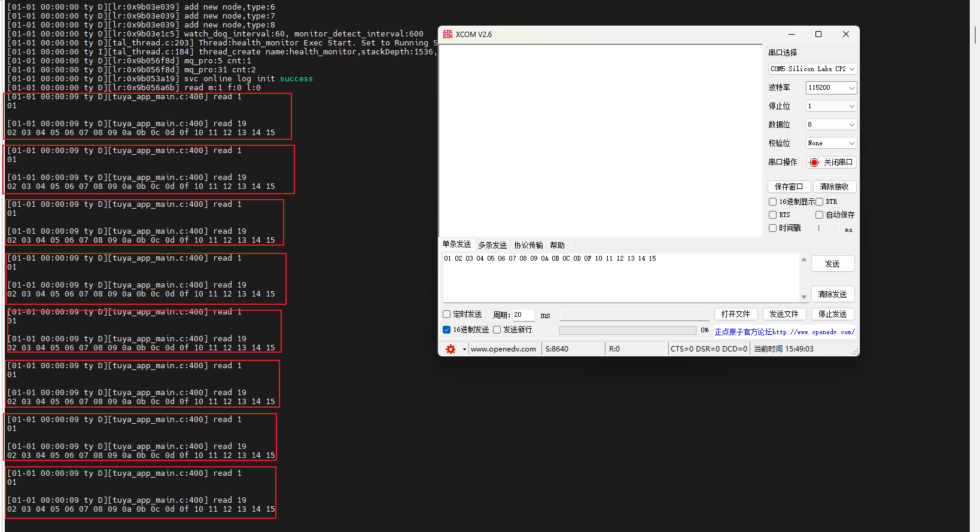Uncheck the 16进制发送 hex send checkbox
The image size is (980, 532).
pos(446,330)
